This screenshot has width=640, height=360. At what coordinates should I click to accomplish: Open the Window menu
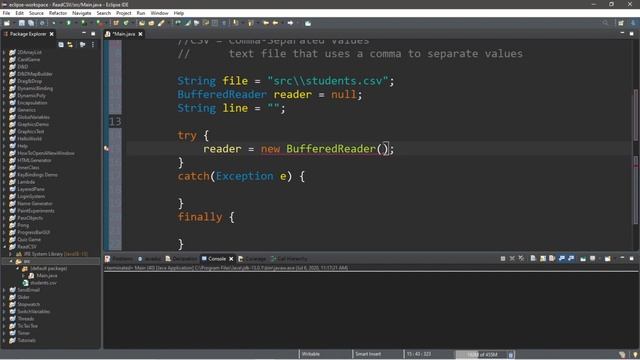159,13
